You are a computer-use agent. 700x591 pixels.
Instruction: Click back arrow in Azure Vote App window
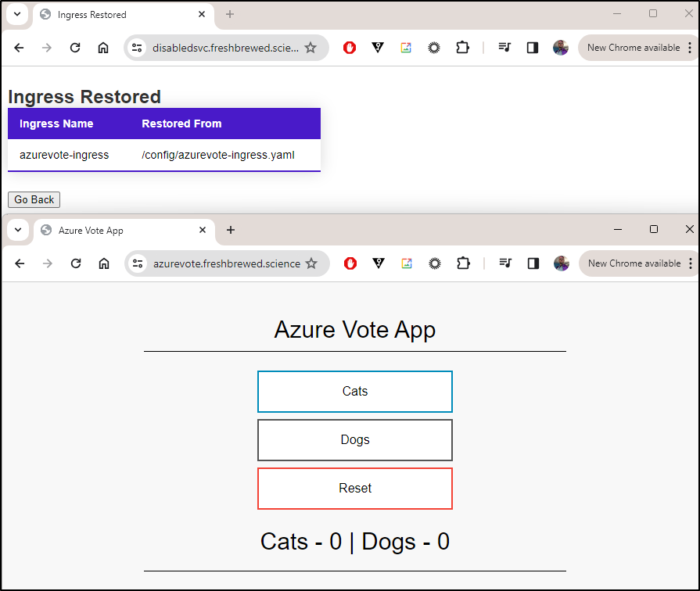20,263
